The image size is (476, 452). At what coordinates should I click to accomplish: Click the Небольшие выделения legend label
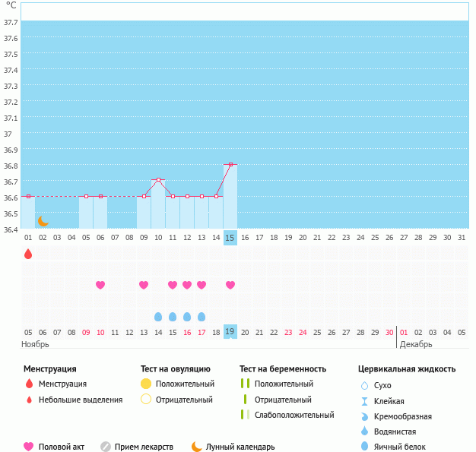(81, 400)
